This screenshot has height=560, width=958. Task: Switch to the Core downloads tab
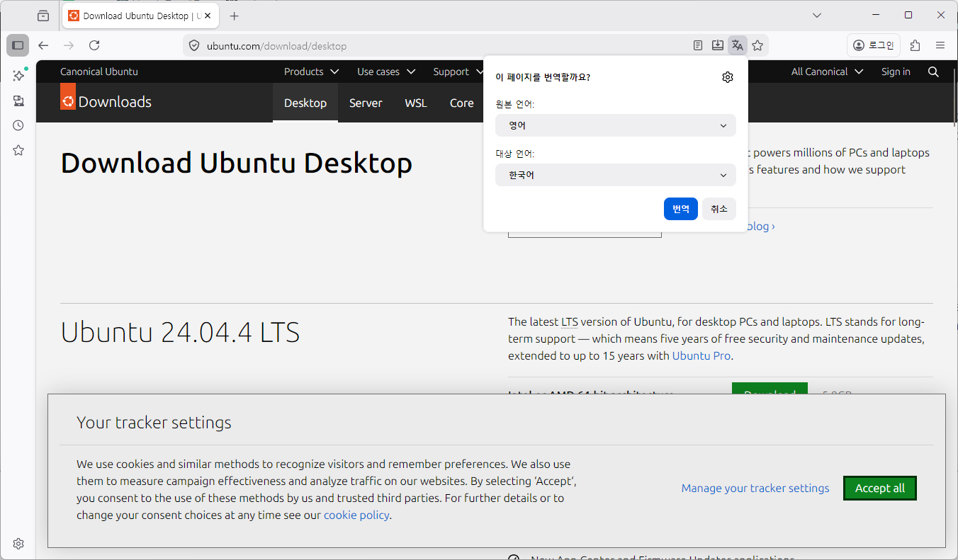[x=462, y=103]
